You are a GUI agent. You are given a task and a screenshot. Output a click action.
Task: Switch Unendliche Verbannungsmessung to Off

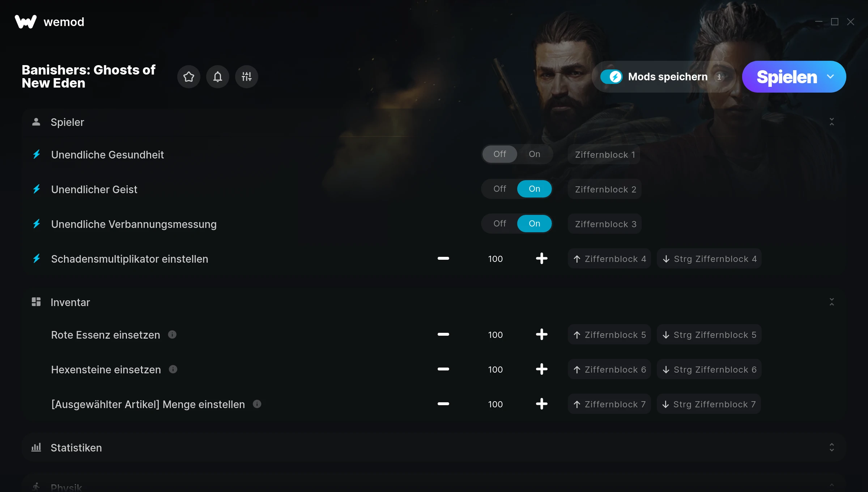coord(500,224)
